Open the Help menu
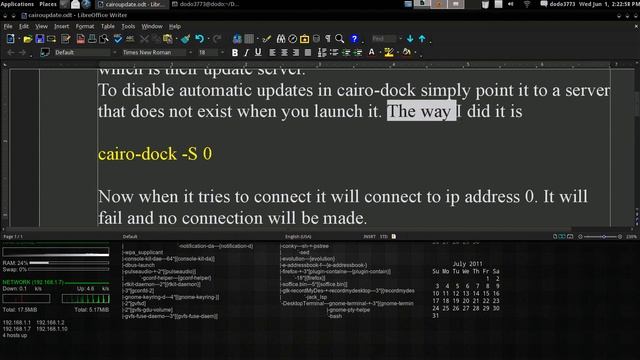This screenshot has width=640, height=360. click(175, 26)
